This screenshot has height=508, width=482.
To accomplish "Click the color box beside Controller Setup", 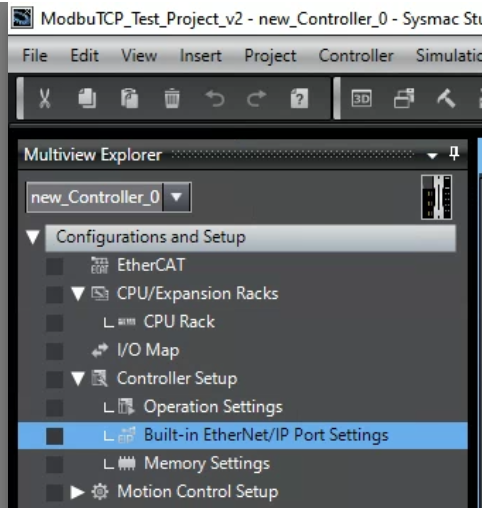I will pyautogui.click(x=54, y=379).
